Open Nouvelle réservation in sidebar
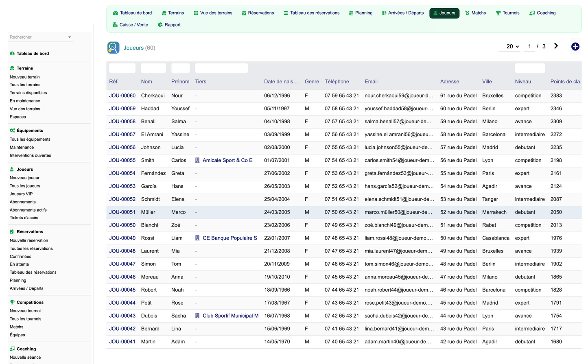The width and height of the screenshot is (588, 364). coord(29,241)
